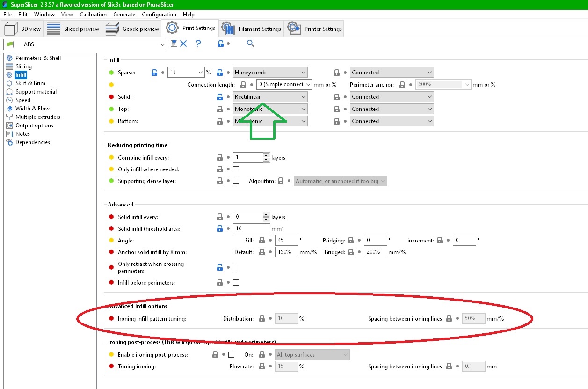Click the lock icon for Connection length
This screenshot has height=389, width=588.
[x=243, y=85]
